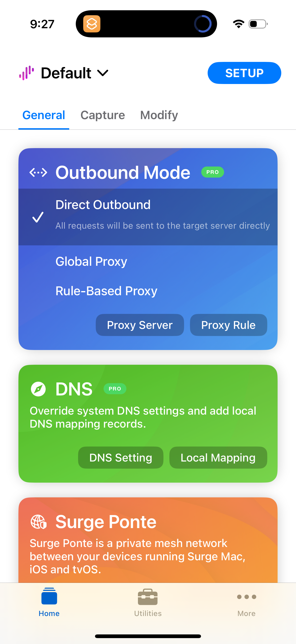Viewport: 296px width, 644px height.
Task: Tap the PRO badge next to Outbound Mode
Action: (x=213, y=172)
